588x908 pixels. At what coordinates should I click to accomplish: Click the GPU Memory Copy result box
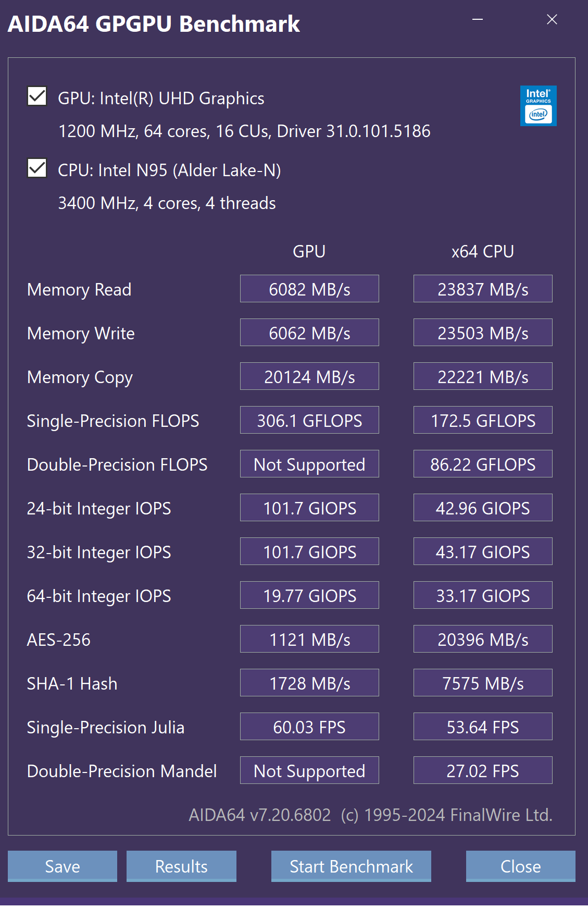coord(309,376)
